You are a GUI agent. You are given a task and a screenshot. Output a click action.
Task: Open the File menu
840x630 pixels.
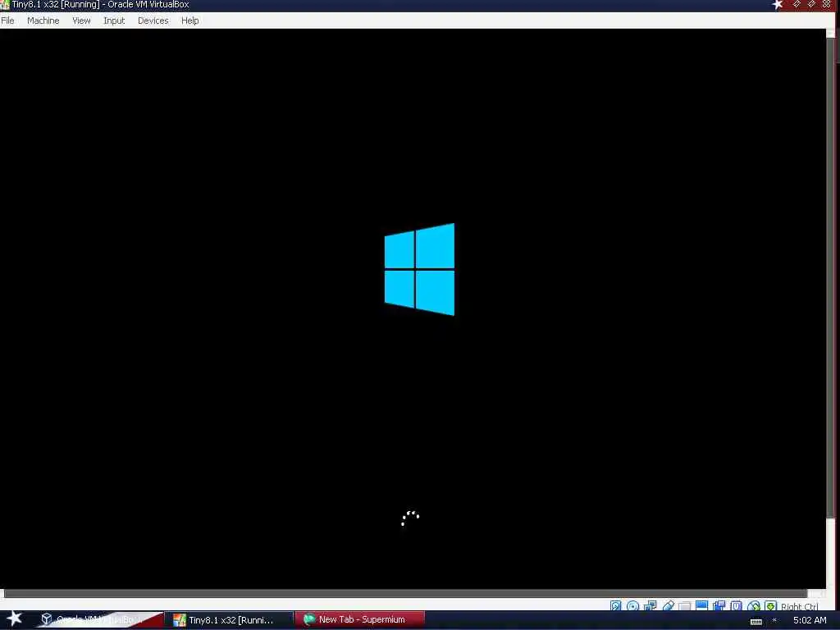(x=7, y=21)
